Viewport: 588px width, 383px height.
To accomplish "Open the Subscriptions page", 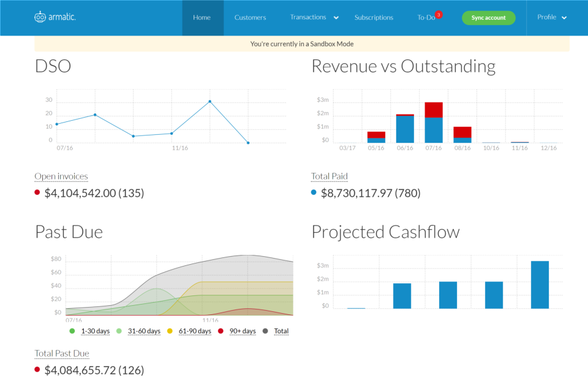I will coord(374,18).
